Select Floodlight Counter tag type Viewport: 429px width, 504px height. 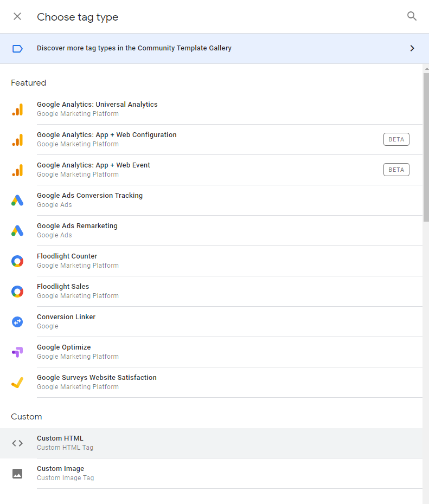(x=211, y=261)
